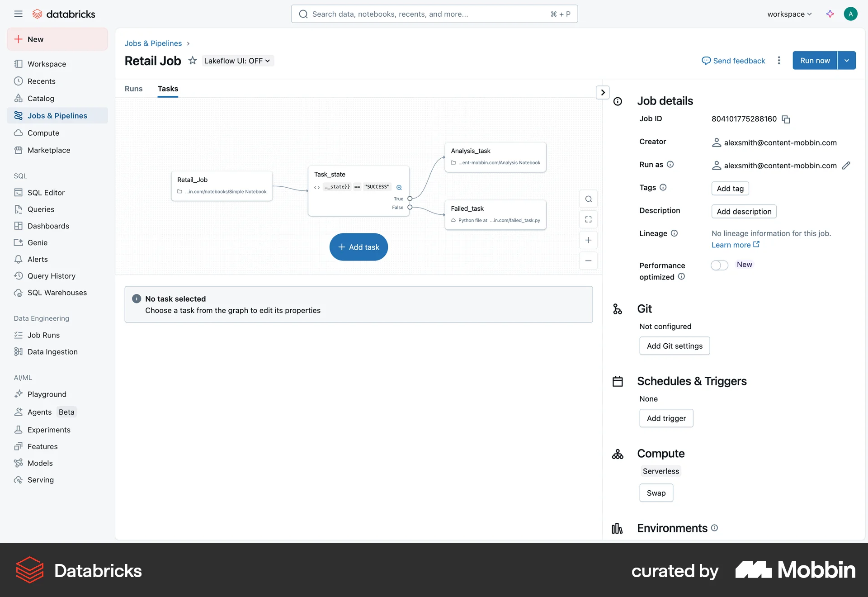Star Retail Job as a favorite
Screen dimensions: 868x597
pos(192,60)
